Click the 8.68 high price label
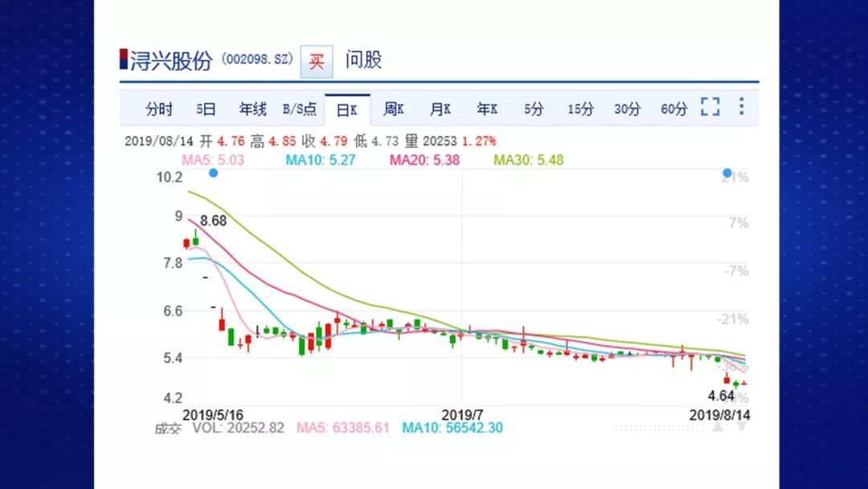 click(213, 221)
